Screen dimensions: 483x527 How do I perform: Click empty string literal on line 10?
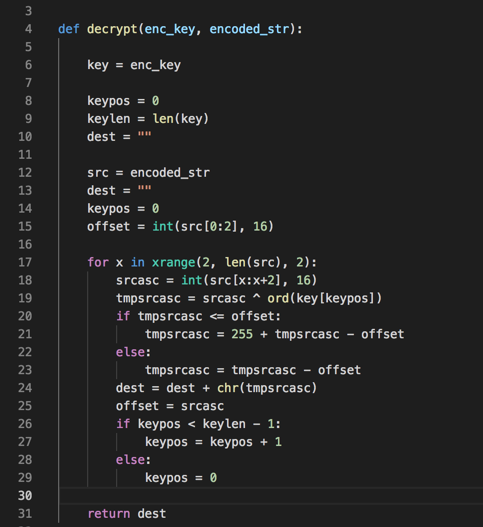[x=145, y=135]
